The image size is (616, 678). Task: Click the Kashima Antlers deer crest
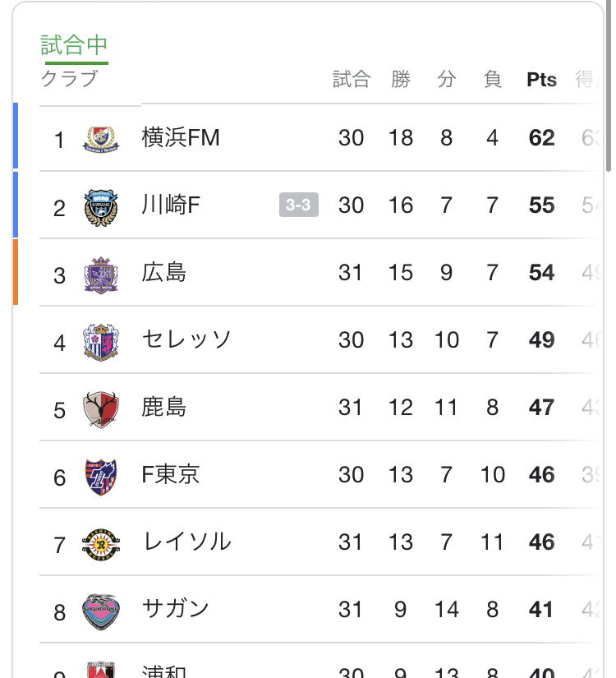[x=101, y=409]
